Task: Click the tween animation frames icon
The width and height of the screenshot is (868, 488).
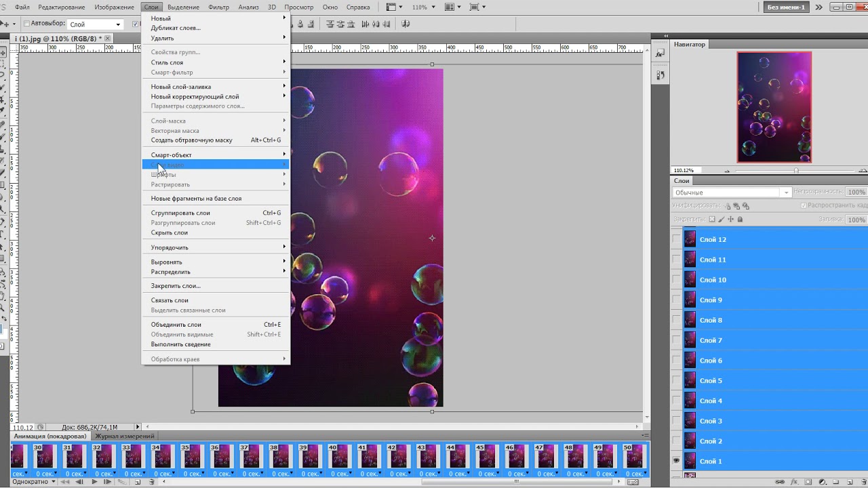Action: (122, 482)
